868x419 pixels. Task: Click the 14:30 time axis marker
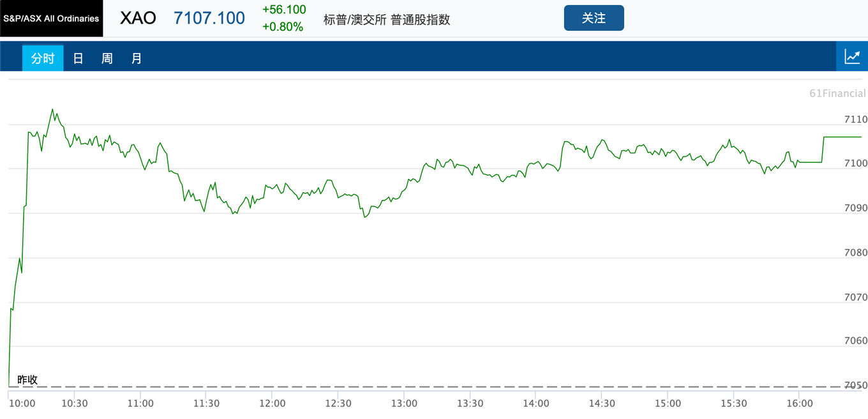click(x=602, y=403)
